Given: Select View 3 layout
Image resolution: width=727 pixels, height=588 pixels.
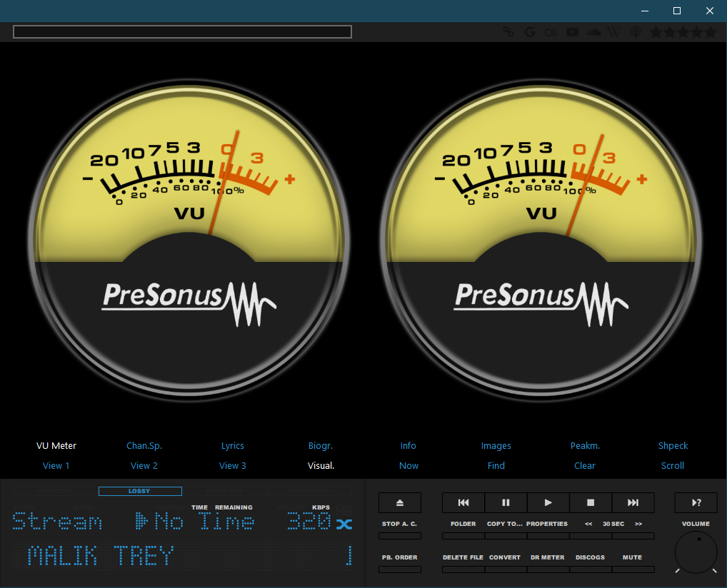Looking at the screenshot, I should (x=232, y=466).
